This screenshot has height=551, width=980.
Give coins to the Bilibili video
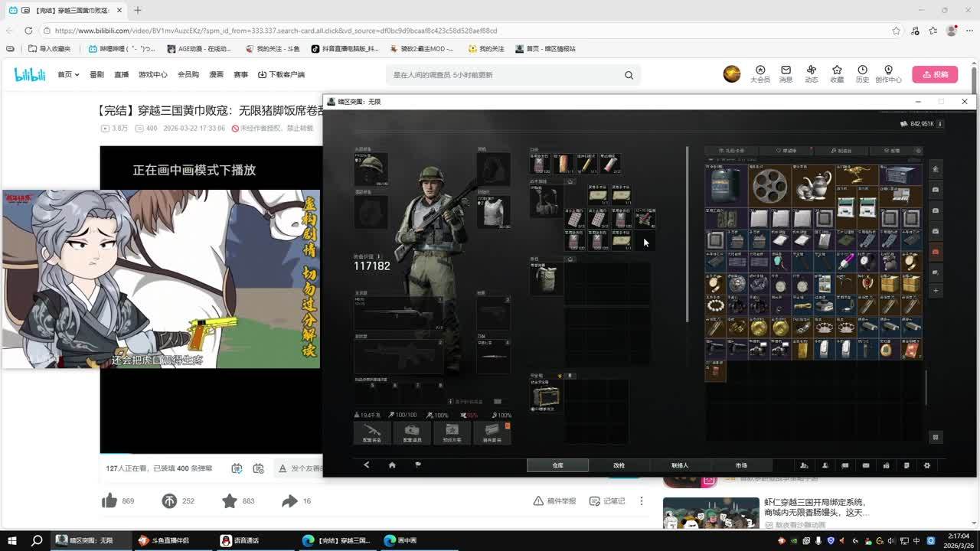pos(169,501)
